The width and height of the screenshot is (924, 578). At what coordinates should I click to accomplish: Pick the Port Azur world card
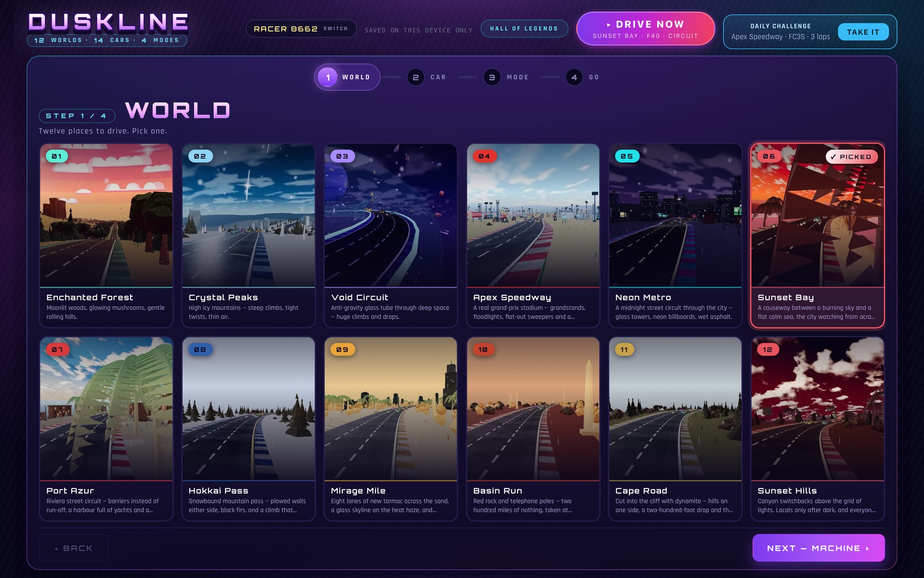coord(106,429)
